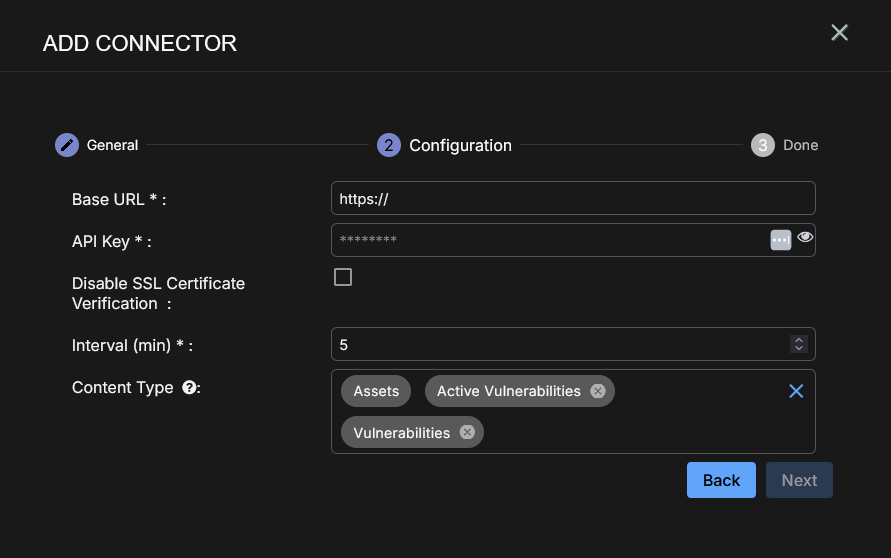Enable Disable SSL Certificate Verification checkbox
The width and height of the screenshot is (891, 558).
[343, 277]
